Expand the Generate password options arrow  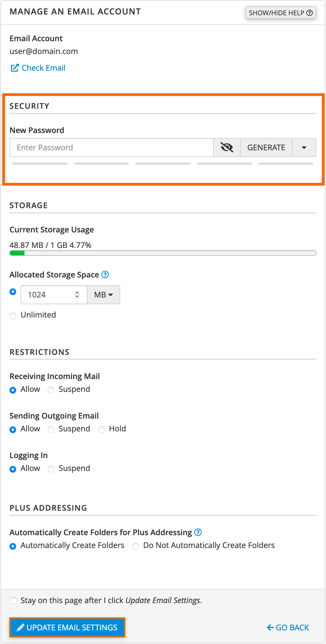tap(304, 148)
